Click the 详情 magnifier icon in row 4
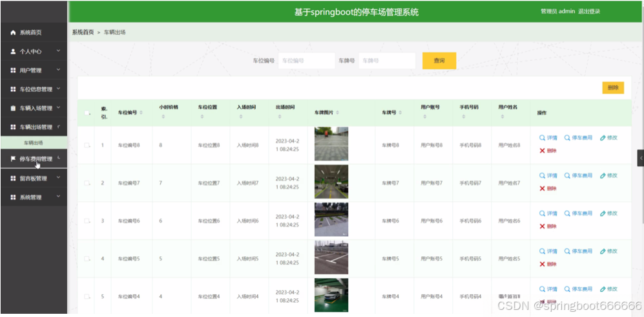The width and height of the screenshot is (644, 317). click(542, 251)
